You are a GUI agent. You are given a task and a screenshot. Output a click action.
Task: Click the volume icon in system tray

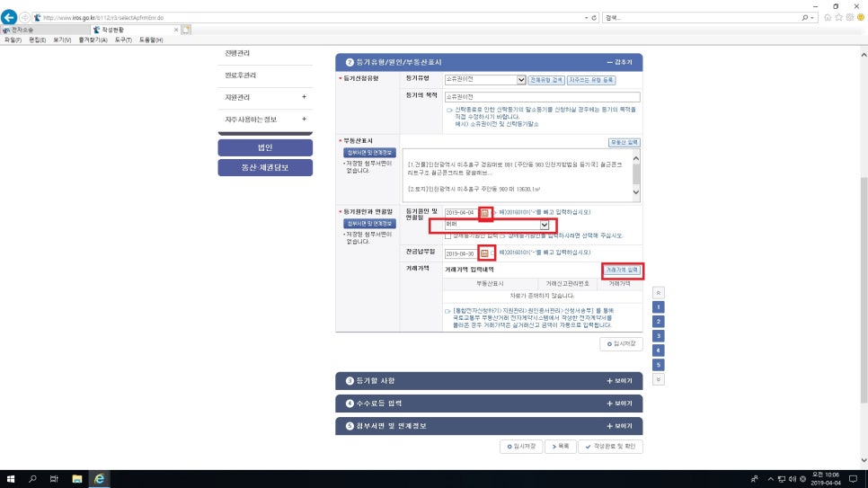[x=793, y=479]
